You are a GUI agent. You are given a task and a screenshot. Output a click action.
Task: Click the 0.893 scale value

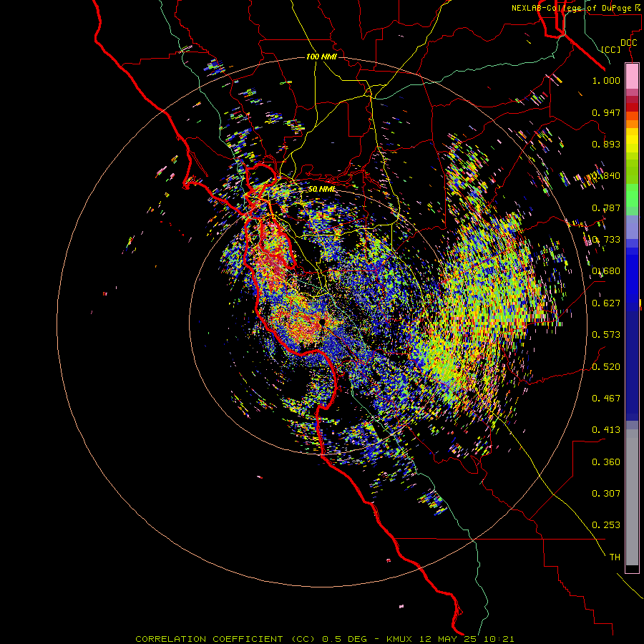pyautogui.click(x=606, y=144)
